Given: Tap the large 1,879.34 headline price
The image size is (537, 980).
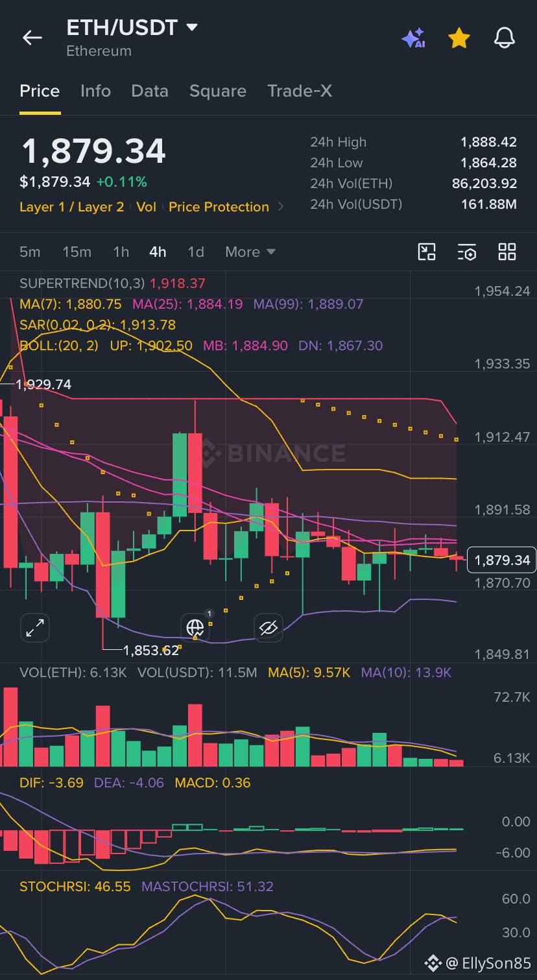Looking at the screenshot, I should (x=93, y=151).
